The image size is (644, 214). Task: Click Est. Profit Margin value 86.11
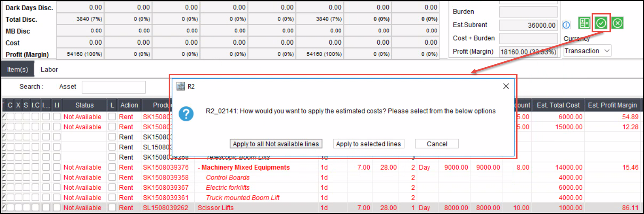coord(630,208)
